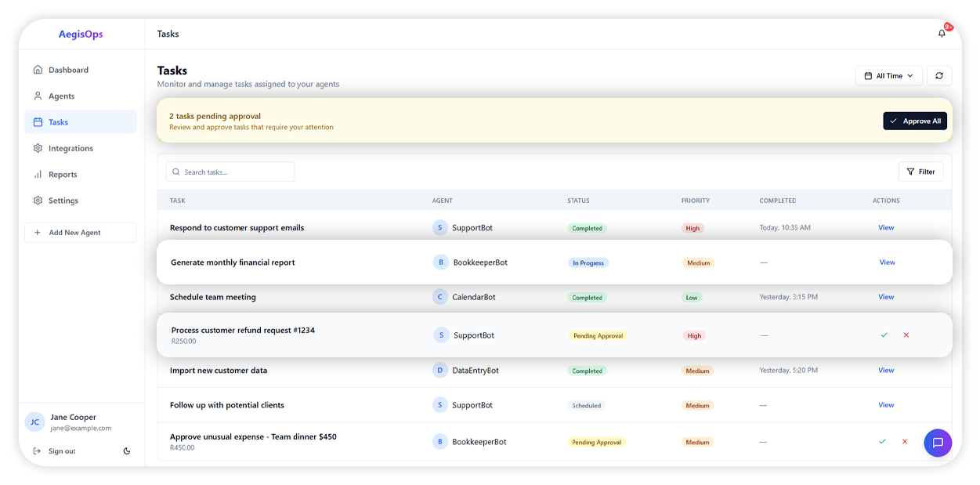This screenshot has height=485, width=980.
Task: Open the Filter options
Action: point(920,172)
